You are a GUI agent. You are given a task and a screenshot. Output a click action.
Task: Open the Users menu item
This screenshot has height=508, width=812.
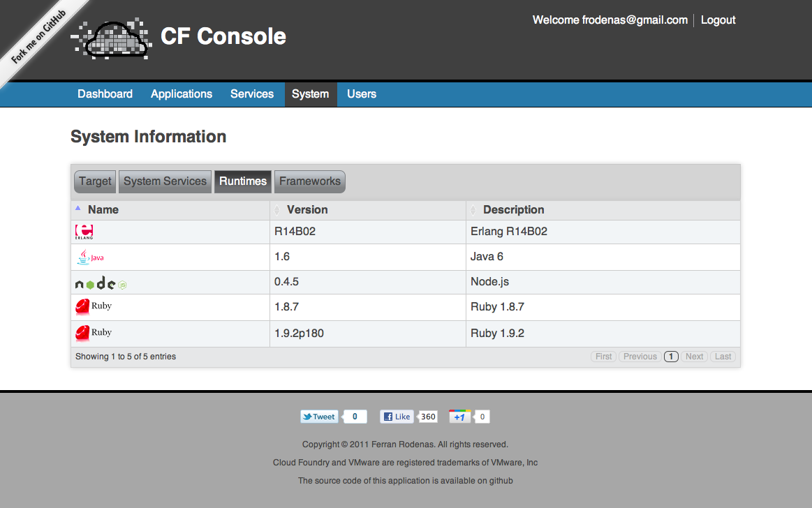pyautogui.click(x=362, y=94)
